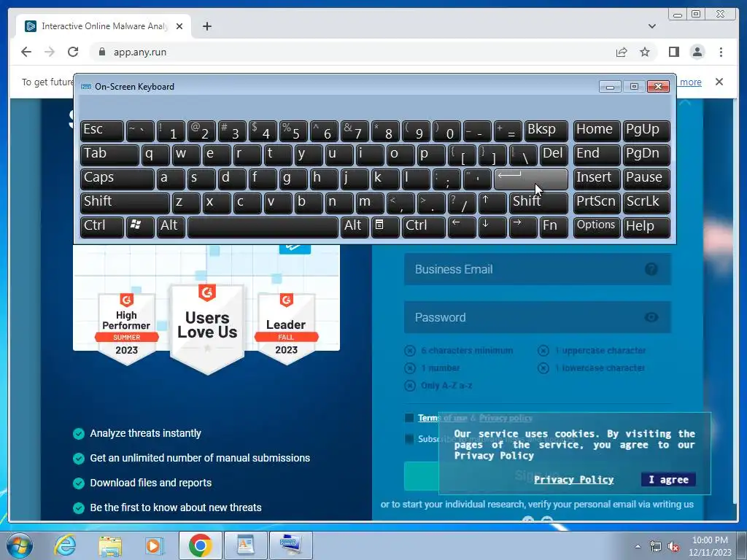Click the left arrow key on keyboard
This screenshot has height=560, width=747.
click(x=462, y=226)
